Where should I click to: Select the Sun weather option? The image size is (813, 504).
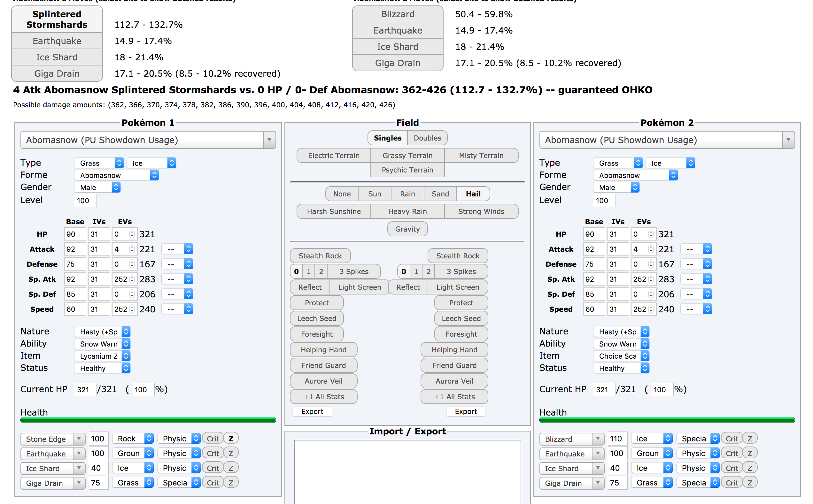(x=374, y=194)
